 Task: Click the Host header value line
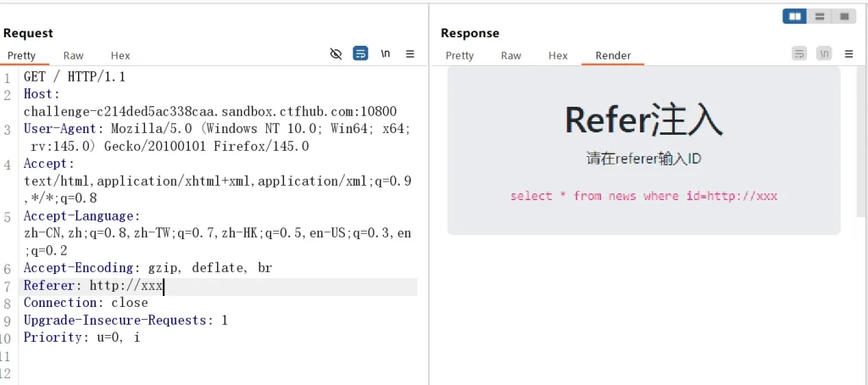pyautogui.click(x=209, y=111)
